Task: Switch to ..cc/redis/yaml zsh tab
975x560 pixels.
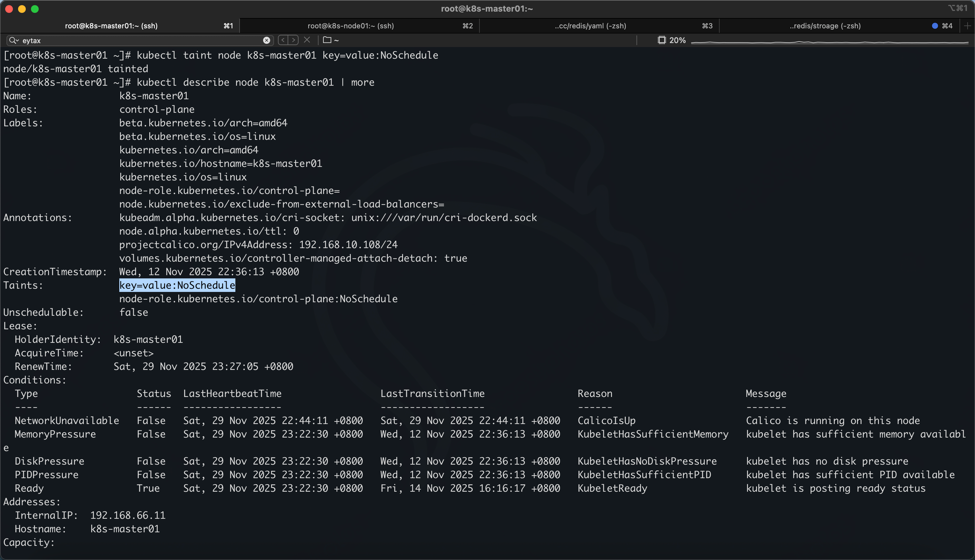Action: 590,26
